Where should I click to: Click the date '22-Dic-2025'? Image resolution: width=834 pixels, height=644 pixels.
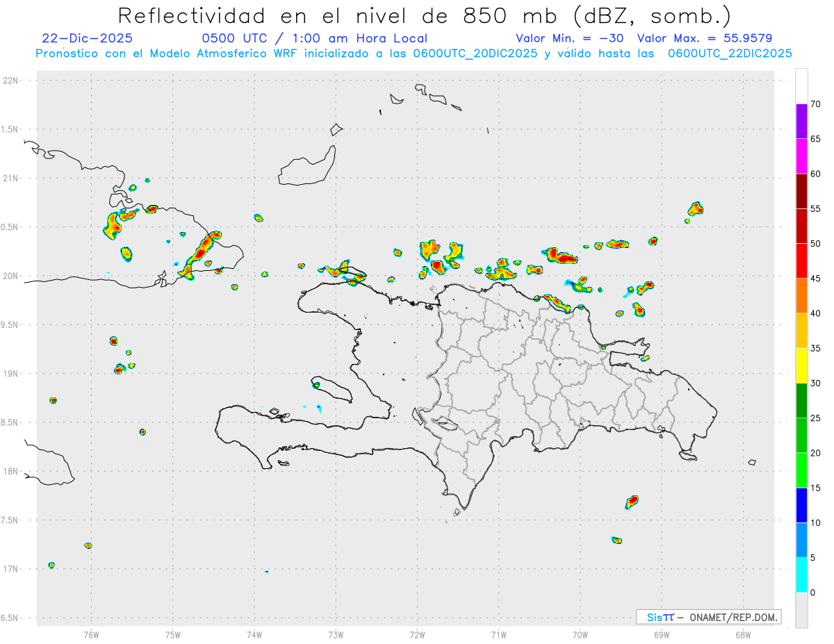point(87,38)
